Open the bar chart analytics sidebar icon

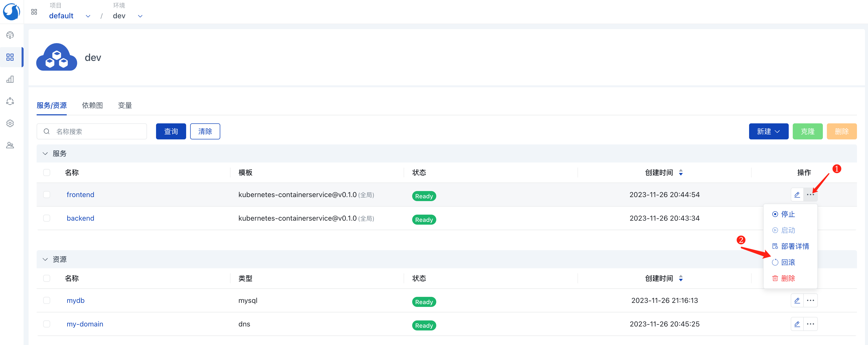[10, 79]
